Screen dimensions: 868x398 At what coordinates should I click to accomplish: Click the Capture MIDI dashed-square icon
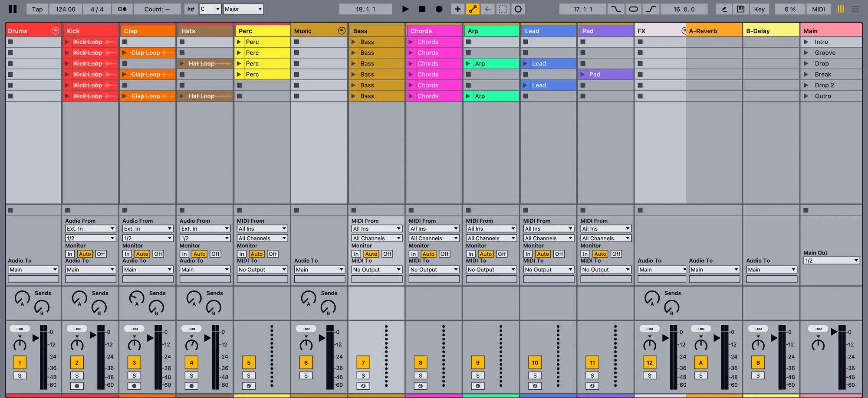[503, 9]
